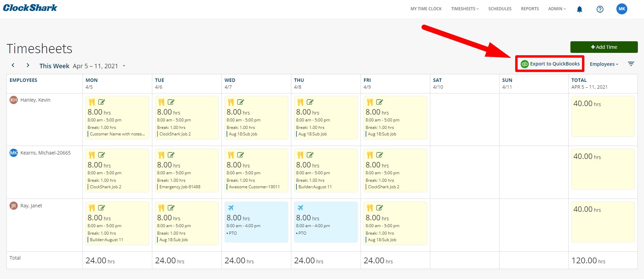644x279 pixels.
Task: Open Kearns Michael's 40.00 hrs total card
Action: tap(603, 169)
